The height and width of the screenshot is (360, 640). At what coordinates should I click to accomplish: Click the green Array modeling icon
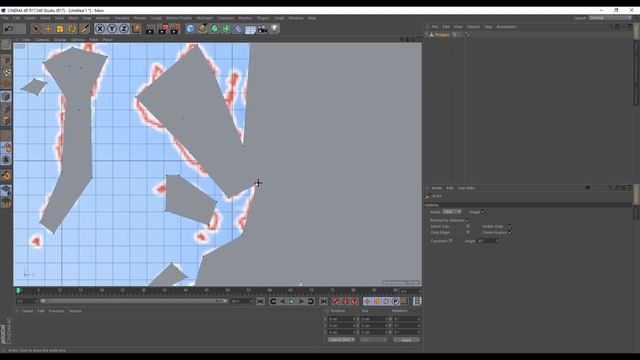(x=227, y=29)
